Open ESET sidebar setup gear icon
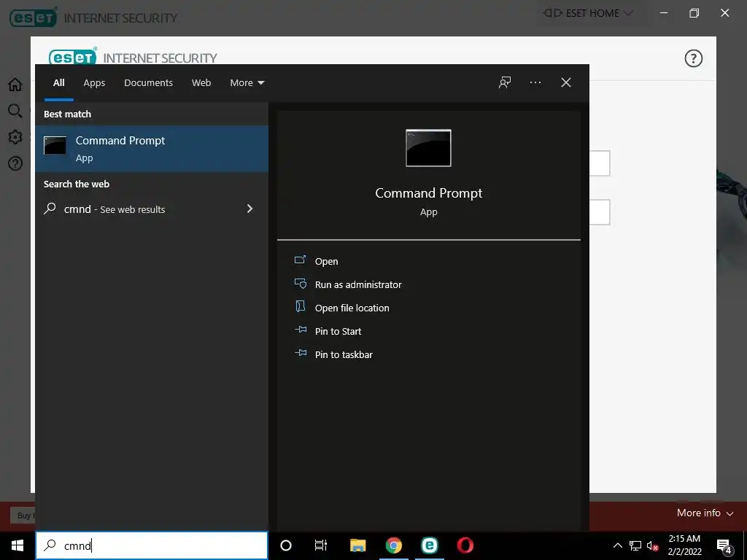Image resolution: width=747 pixels, height=560 pixels. click(x=15, y=137)
